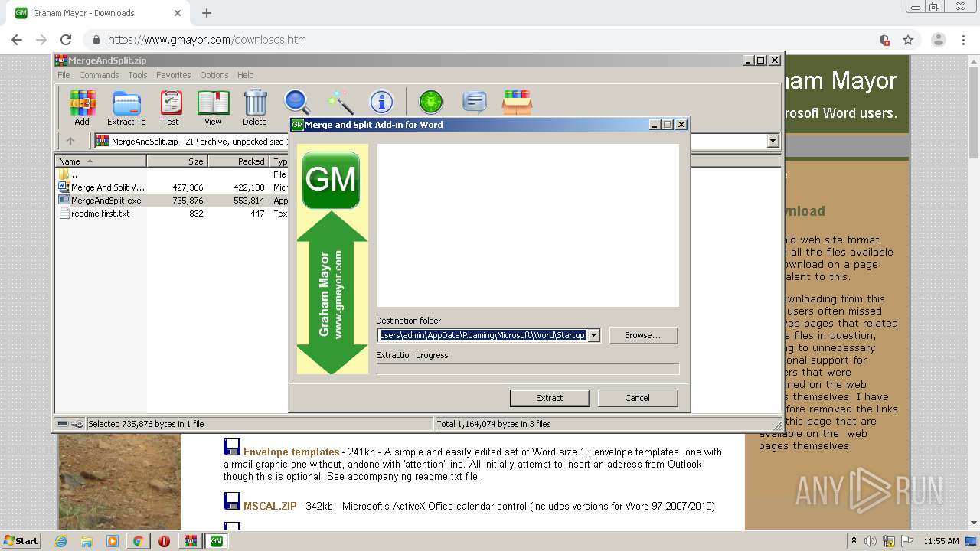
Task: Click the floppy icon beside MSCAL.ZIP
Action: click(231, 501)
